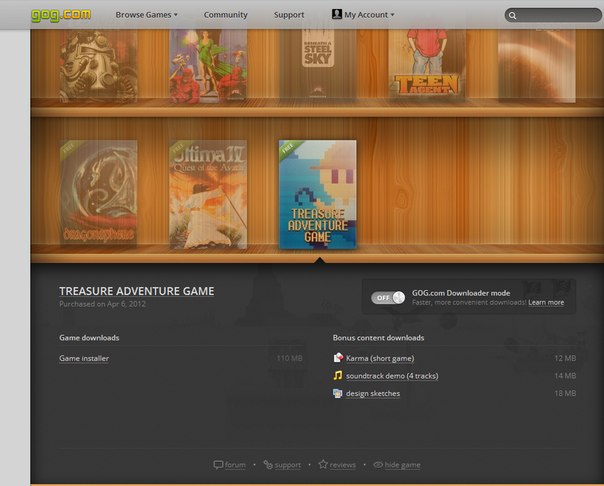Click the design sketches image icon
This screenshot has height=486, width=604.
(x=338, y=394)
